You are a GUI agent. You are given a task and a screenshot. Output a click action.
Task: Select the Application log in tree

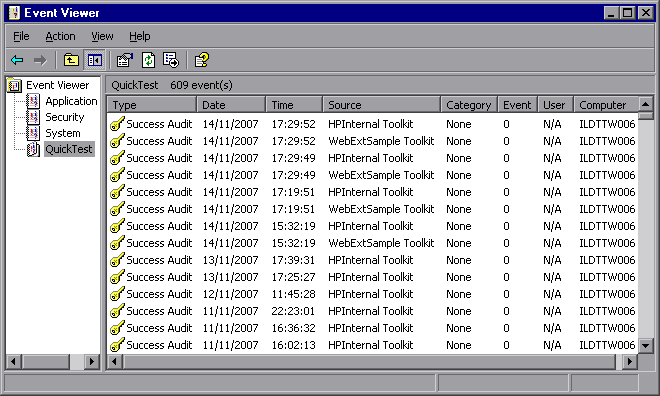tap(71, 101)
